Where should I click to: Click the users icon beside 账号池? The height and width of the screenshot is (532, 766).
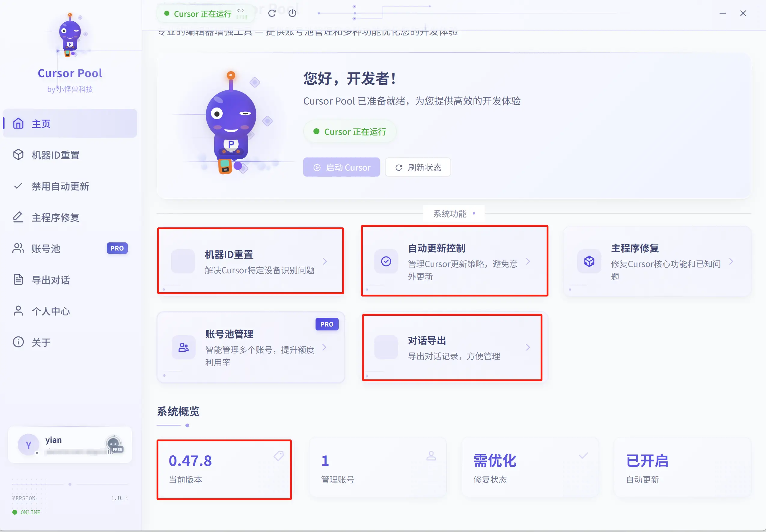coord(18,248)
